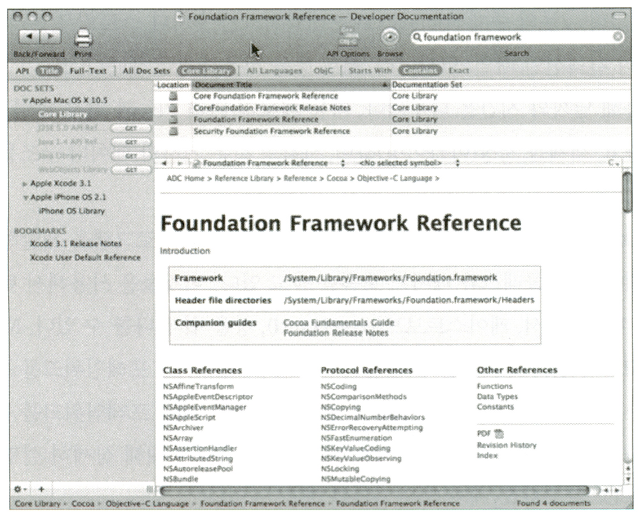Get the Java 1.4 API Ref doc set
The width and height of the screenshot is (640, 516).
click(x=131, y=142)
